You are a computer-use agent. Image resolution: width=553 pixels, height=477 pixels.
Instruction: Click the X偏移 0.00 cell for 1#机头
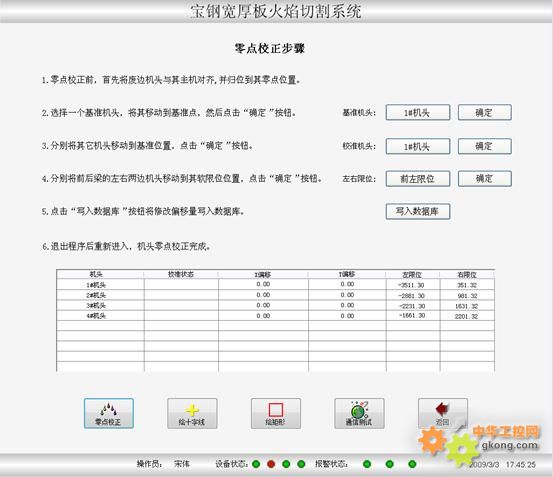point(263,284)
